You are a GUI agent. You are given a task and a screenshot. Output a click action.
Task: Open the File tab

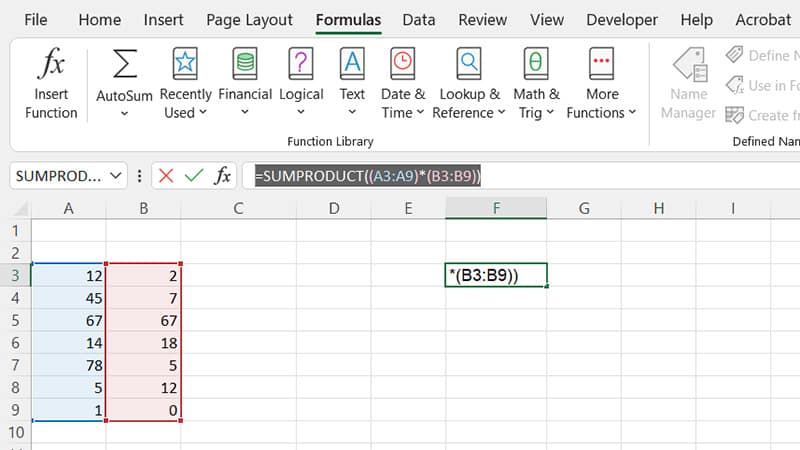pyautogui.click(x=36, y=20)
